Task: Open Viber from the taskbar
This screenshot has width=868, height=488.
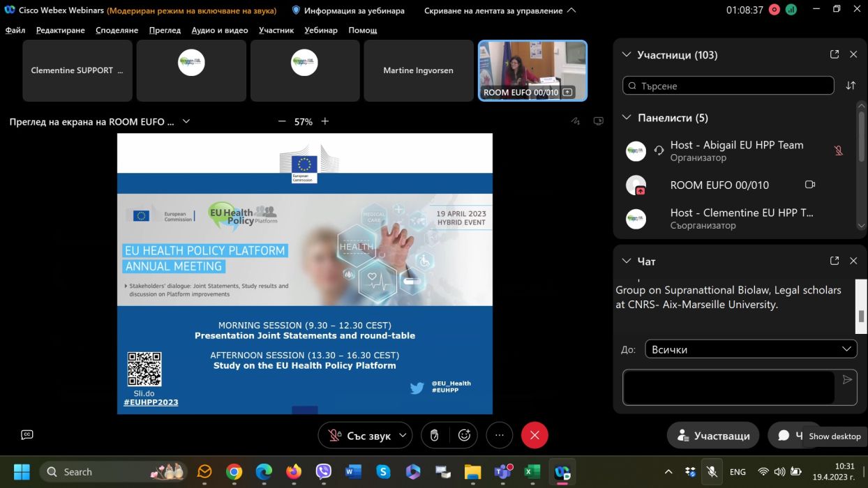Action: 324,472
